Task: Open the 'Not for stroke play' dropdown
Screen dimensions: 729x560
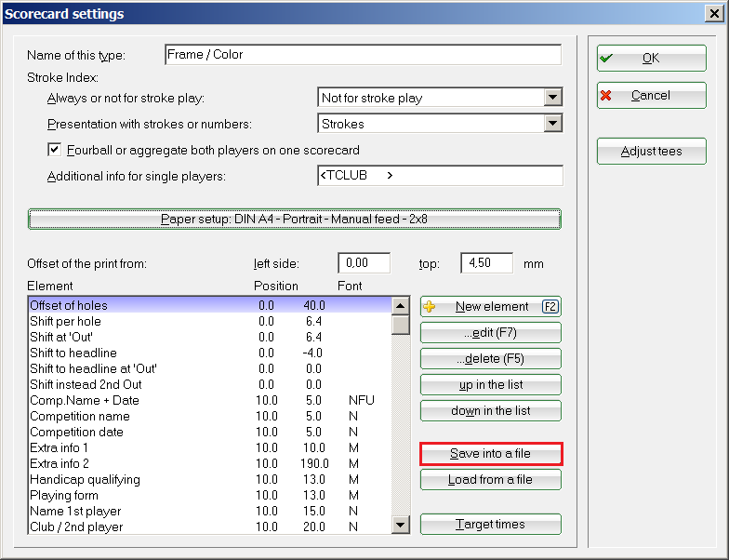Action: [553, 98]
